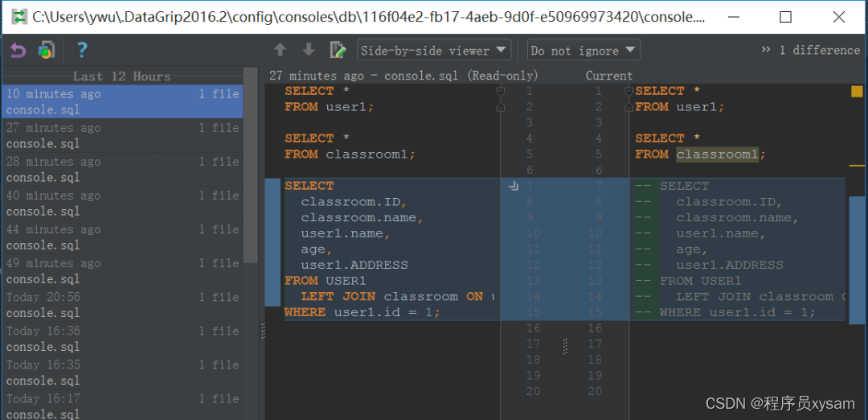Open the Do not ignore dropdown

point(583,51)
